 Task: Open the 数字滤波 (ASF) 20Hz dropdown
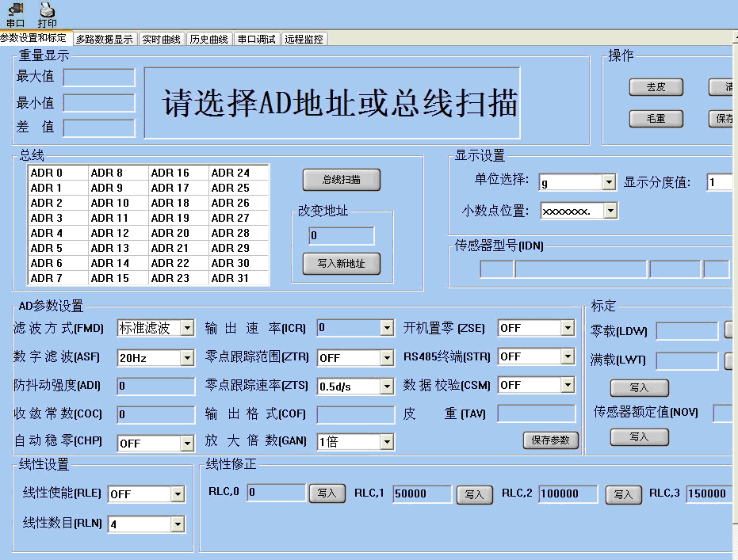point(187,358)
